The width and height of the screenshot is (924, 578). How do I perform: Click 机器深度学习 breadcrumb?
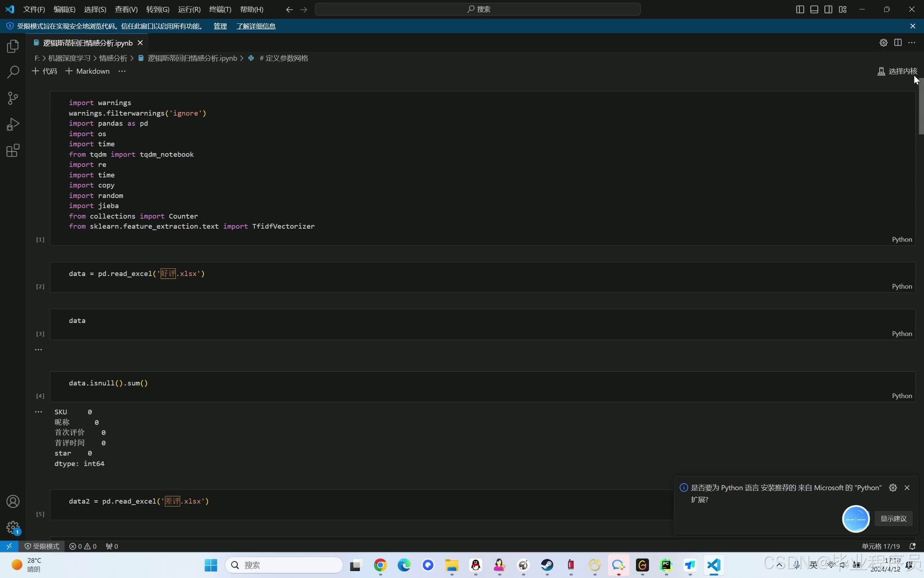coord(69,58)
